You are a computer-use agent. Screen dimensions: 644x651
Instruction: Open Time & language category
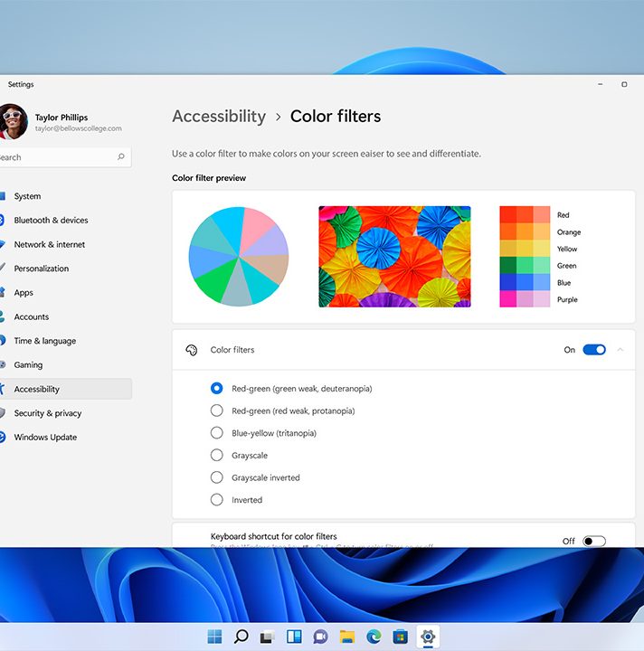click(x=45, y=341)
